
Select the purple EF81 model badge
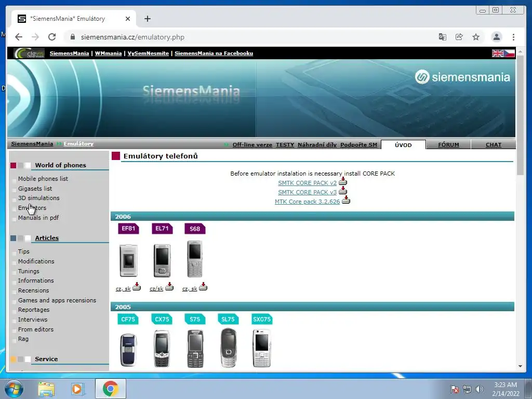[x=128, y=229]
